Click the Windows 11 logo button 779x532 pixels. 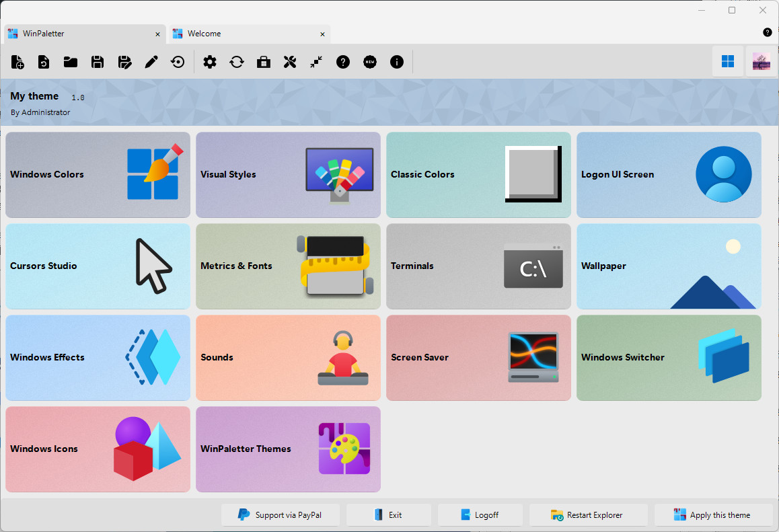click(728, 61)
